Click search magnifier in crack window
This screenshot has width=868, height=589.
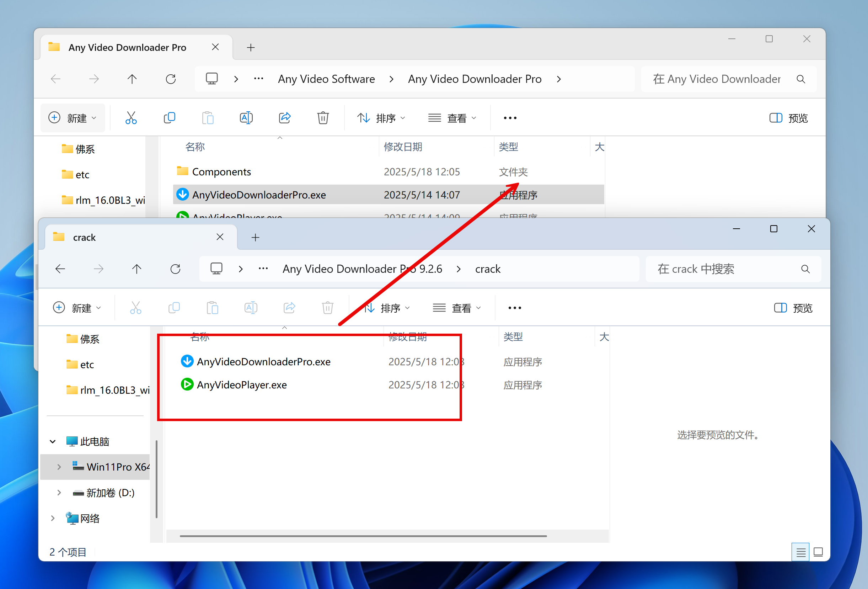point(805,269)
